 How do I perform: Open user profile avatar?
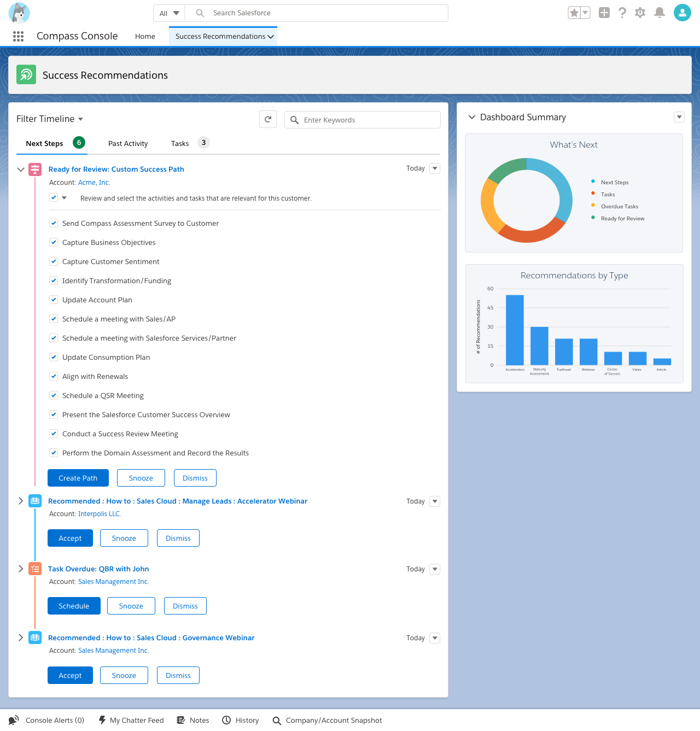pyautogui.click(x=682, y=13)
